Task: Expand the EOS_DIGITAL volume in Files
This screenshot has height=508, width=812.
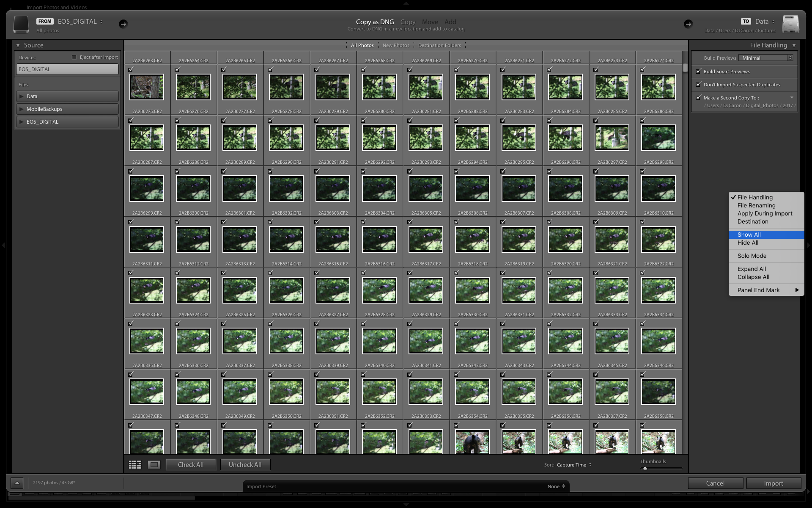Action: (21, 122)
